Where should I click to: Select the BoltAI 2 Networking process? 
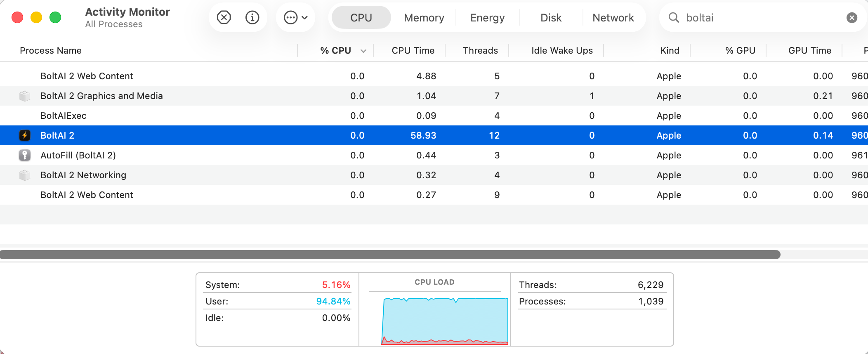[x=434, y=175]
